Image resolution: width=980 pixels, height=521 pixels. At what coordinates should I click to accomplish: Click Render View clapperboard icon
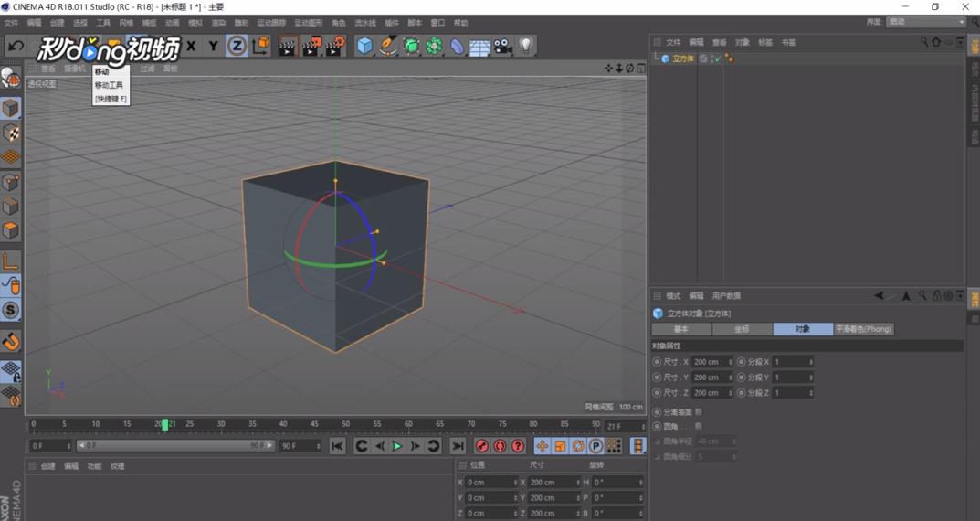pos(288,46)
